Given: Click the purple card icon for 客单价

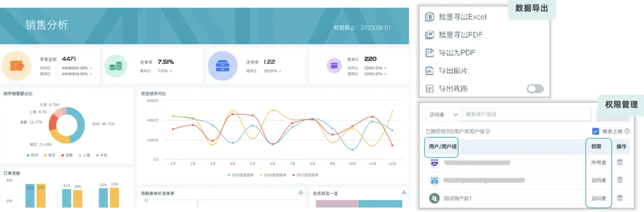Looking at the screenshot, I should (x=334, y=66).
